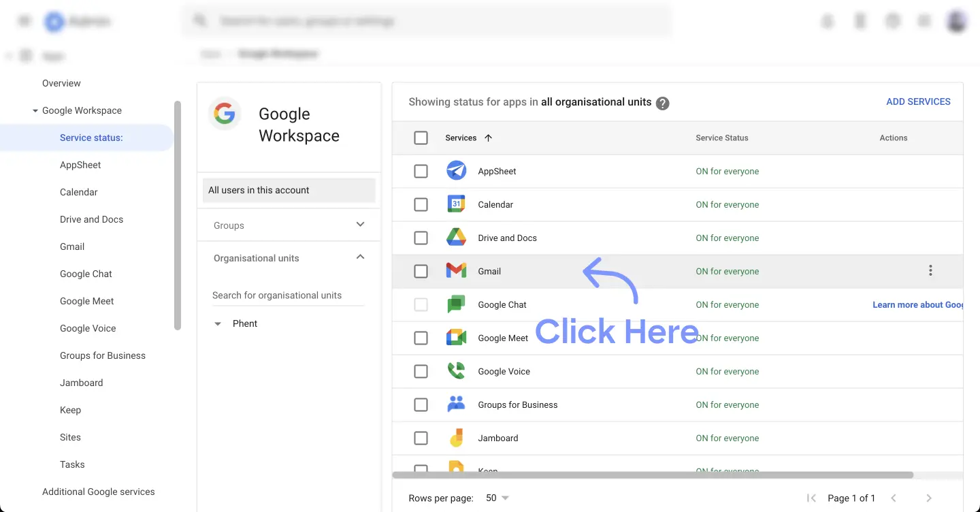Open Google Chat in the left sidebar
The image size is (980, 512).
(86, 274)
